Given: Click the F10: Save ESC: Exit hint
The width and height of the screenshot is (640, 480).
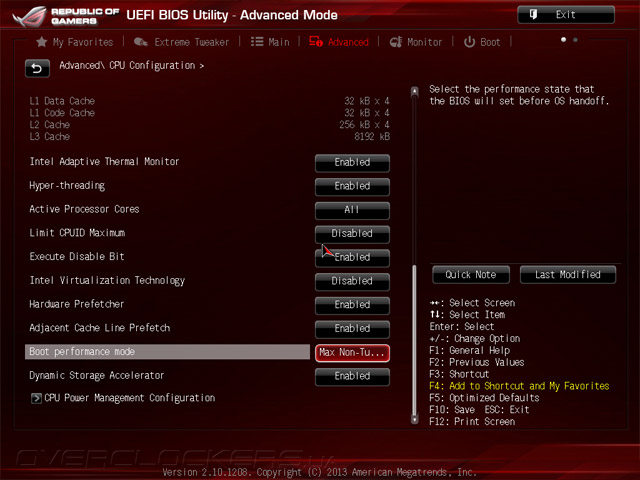Looking at the screenshot, I should (x=479, y=410).
